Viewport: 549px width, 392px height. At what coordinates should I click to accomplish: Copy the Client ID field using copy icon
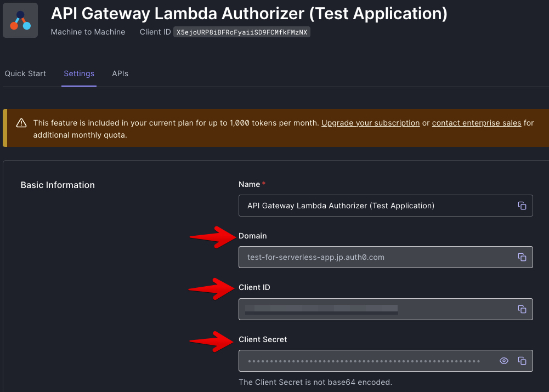(522, 309)
